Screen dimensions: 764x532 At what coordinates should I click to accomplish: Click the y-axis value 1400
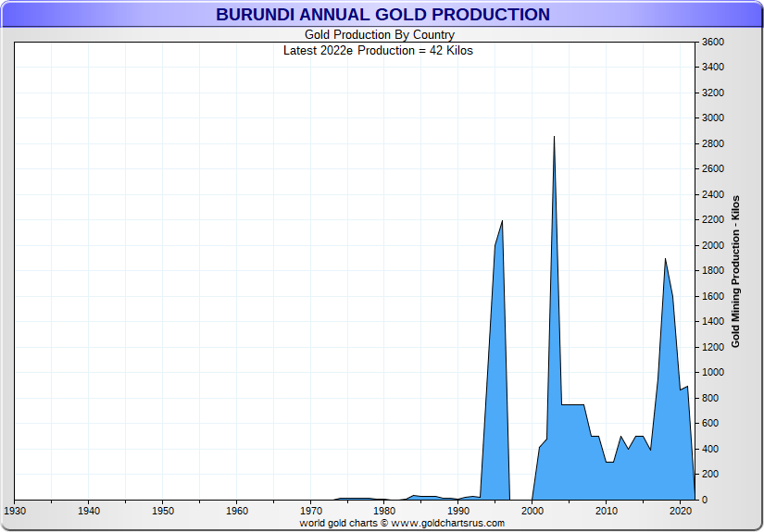click(713, 321)
